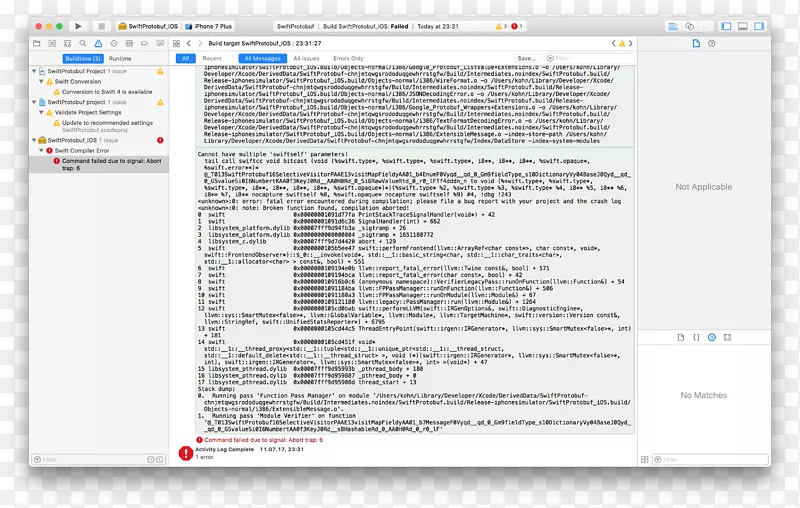This screenshot has height=508, width=800.
Task: Show only errors filter in navigator
Action: coord(160,460)
